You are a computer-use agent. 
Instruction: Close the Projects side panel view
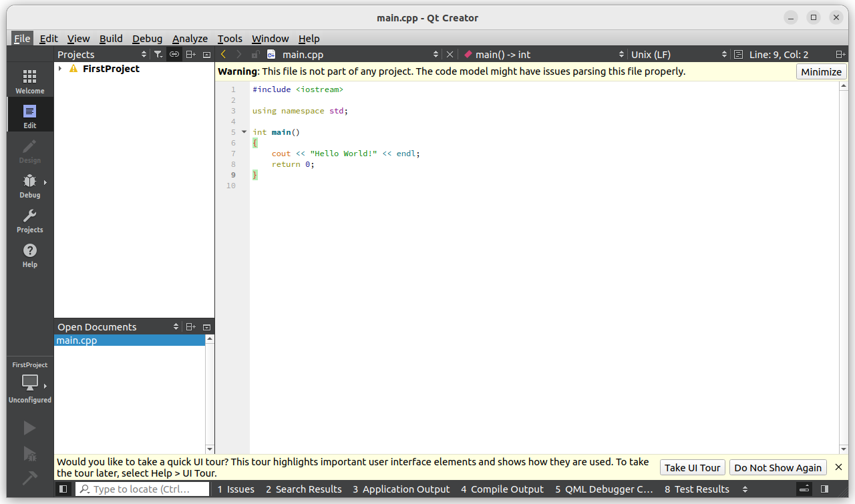(x=206, y=55)
